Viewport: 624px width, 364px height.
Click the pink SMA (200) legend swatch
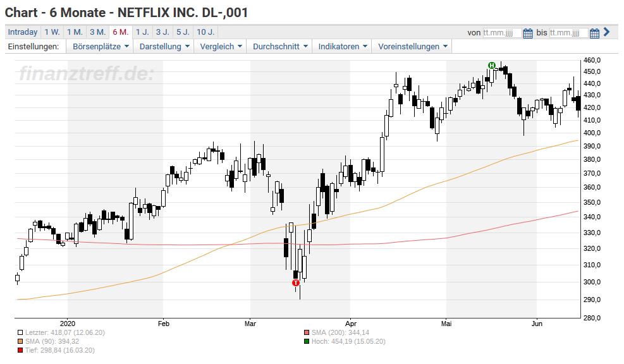tap(307, 332)
